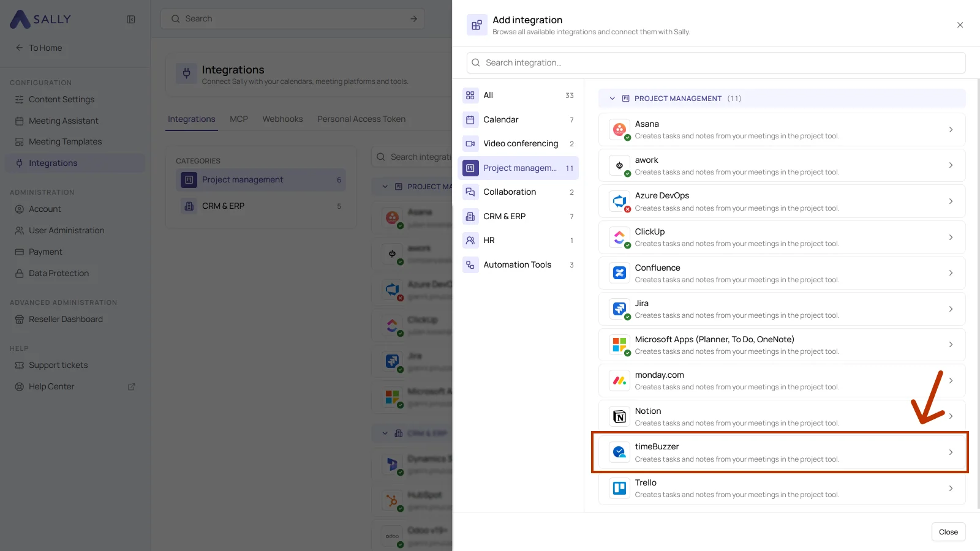
Task: Click the monday.com integration row
Action: coord(782,380)
